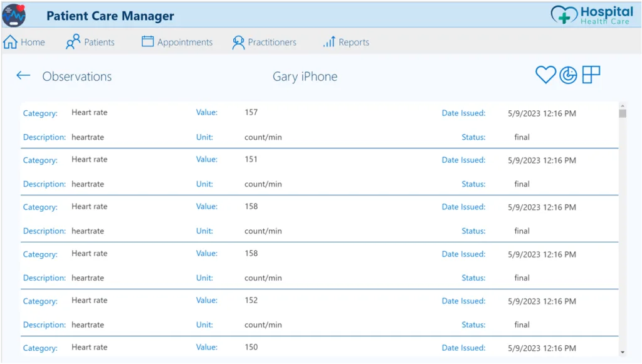The width and height of the screenshot is (642, 364).
Task: Click the Home house icon
Action: click(x=10, y=42)
